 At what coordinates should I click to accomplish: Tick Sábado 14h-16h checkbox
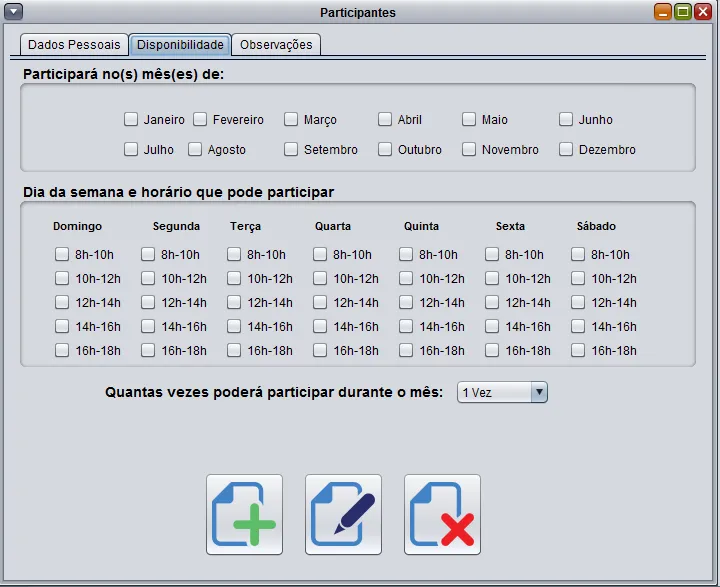[578, 326]
